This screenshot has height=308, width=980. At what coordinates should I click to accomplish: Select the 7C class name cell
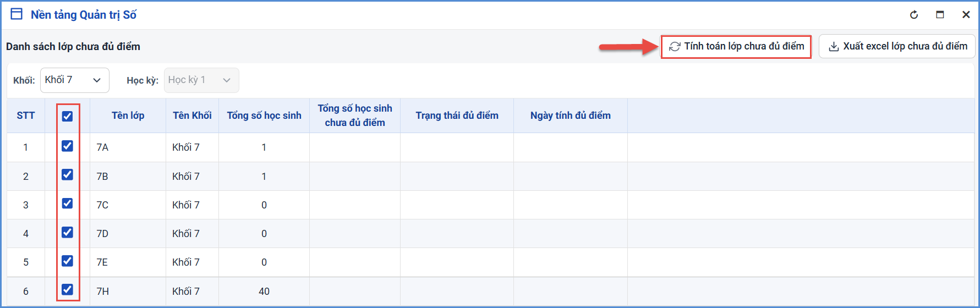pos(128,205)
